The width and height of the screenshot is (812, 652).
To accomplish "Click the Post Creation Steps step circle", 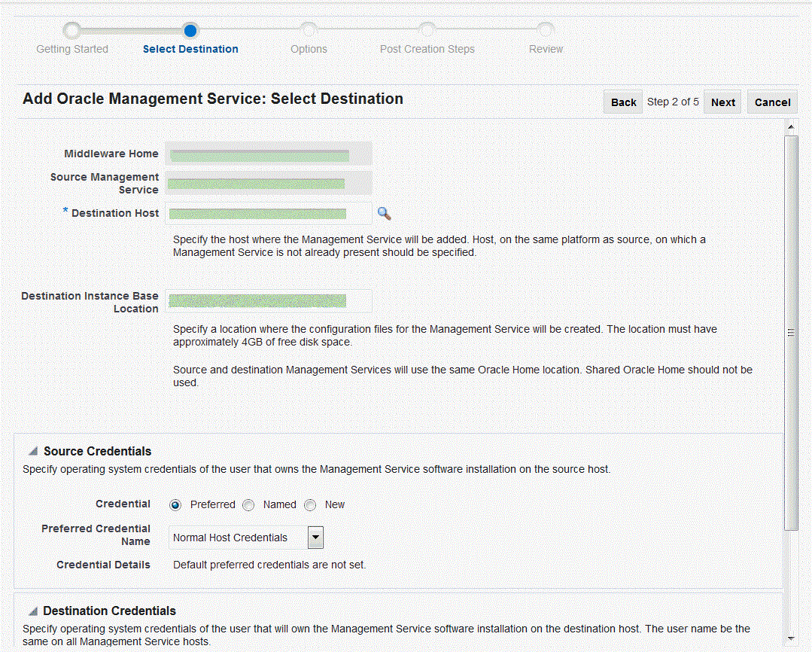I will (427, 30).
